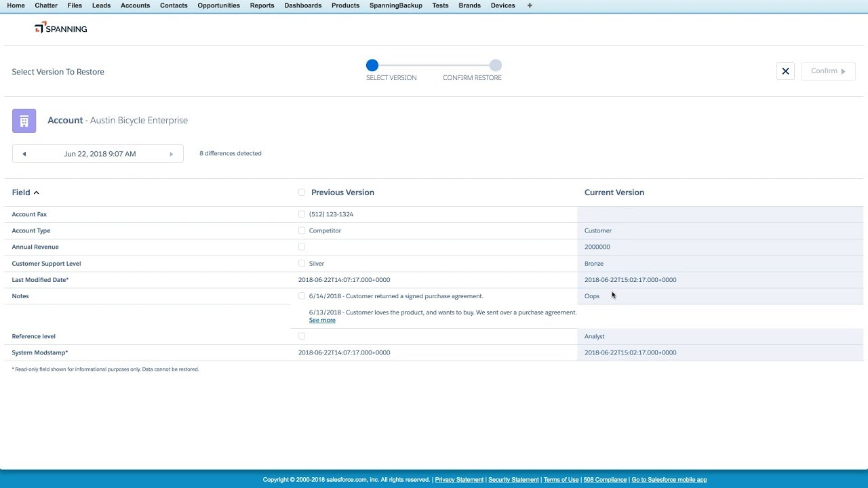This screenshot has height=488, width=868.
Task: Open the Home tab
Action: coord(16,5)
